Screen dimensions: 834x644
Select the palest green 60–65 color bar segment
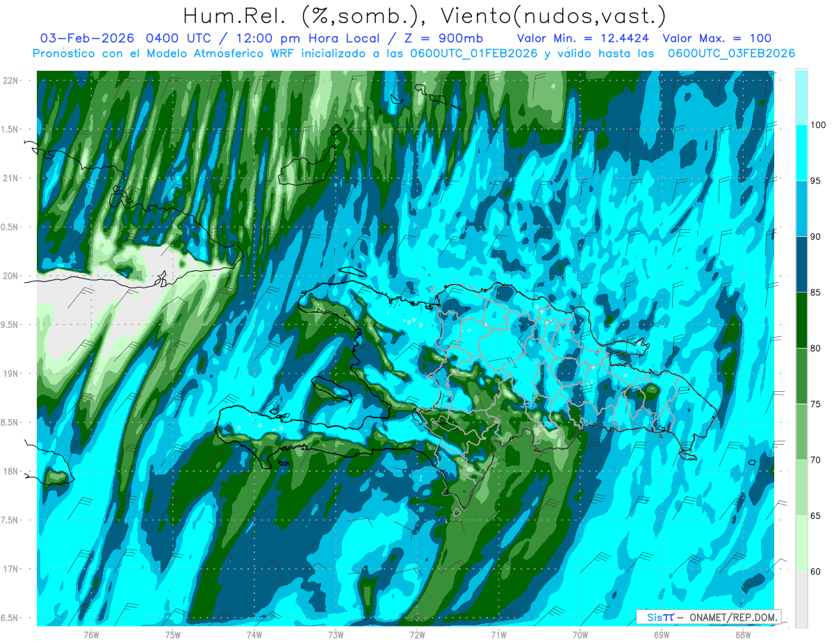click(x=801, y=543)
